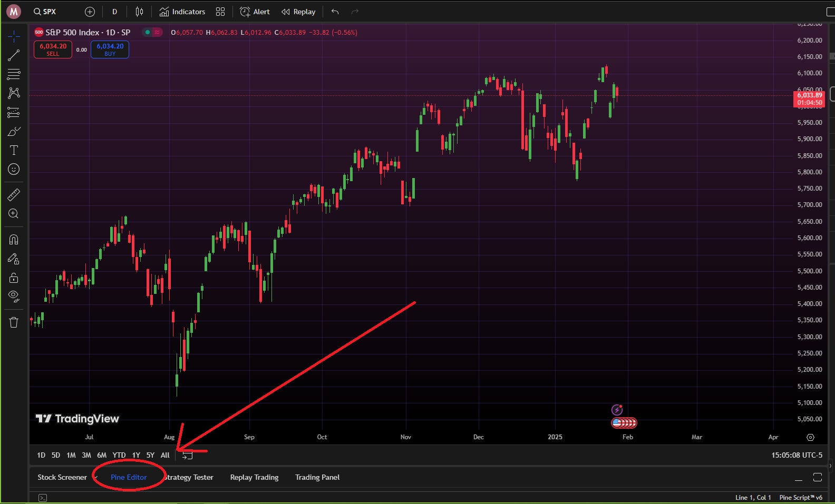
Task: Click the red SELL price button
Action: [53, 50]
